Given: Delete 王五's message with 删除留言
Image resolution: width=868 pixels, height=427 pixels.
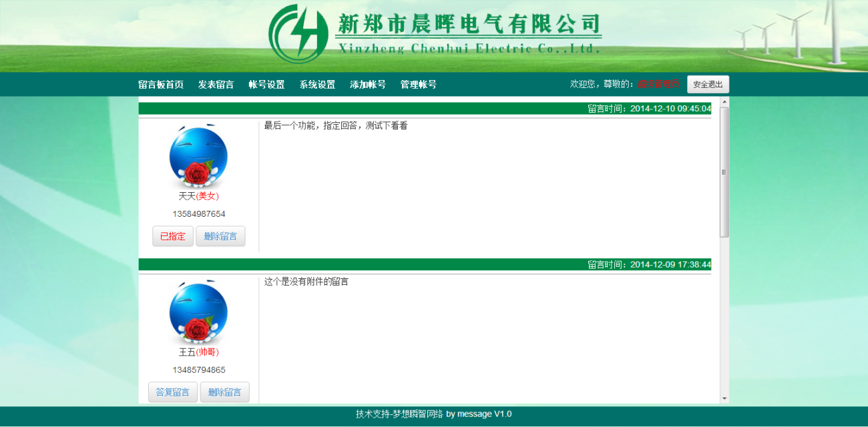Looking at the screenshot, I should [x=224, y=392].
